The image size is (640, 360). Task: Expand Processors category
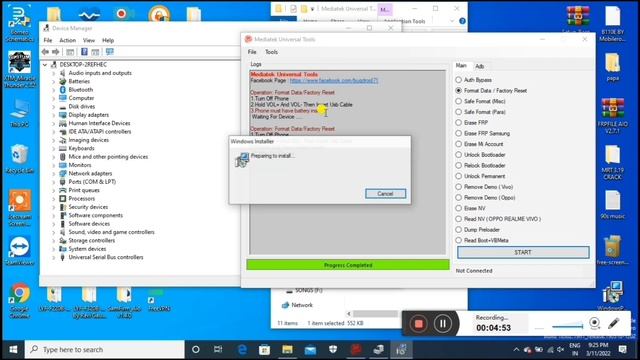coord(53,199)
